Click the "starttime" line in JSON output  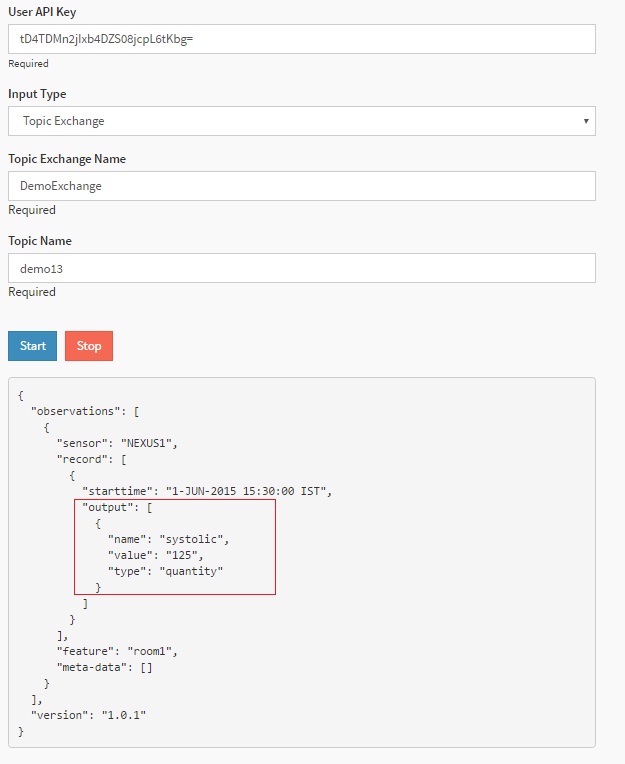click(x=207, y=491)
